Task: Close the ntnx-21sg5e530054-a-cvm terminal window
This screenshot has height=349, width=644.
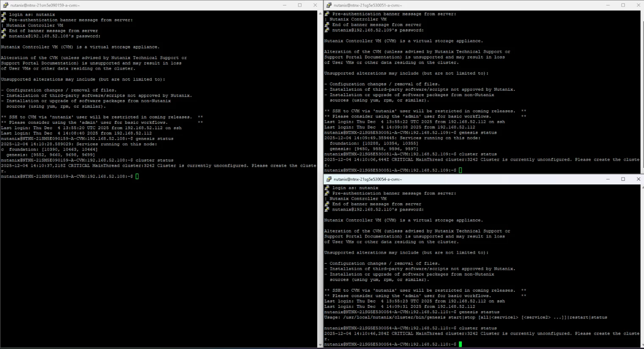Action: pos(638,179)
